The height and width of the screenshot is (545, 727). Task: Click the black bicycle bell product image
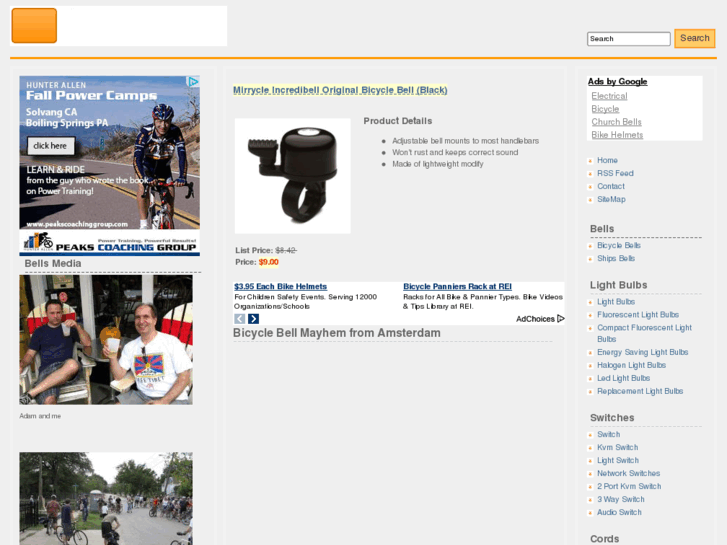tap(293, 176)
